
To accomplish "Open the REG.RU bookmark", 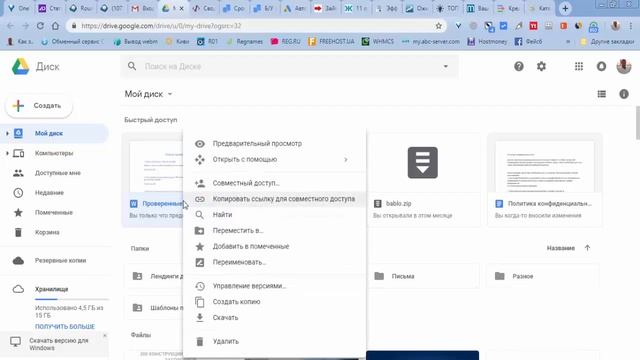I will [x=285, y=42].
